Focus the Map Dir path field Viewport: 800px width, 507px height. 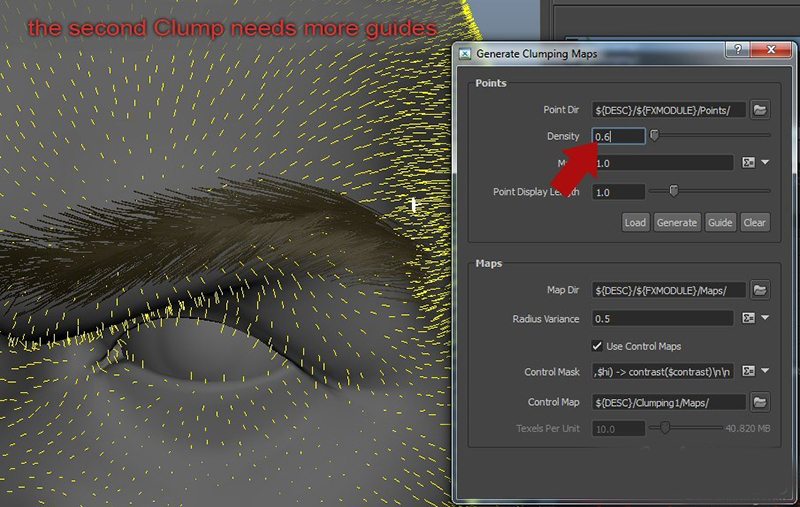[x=668, y=290]
